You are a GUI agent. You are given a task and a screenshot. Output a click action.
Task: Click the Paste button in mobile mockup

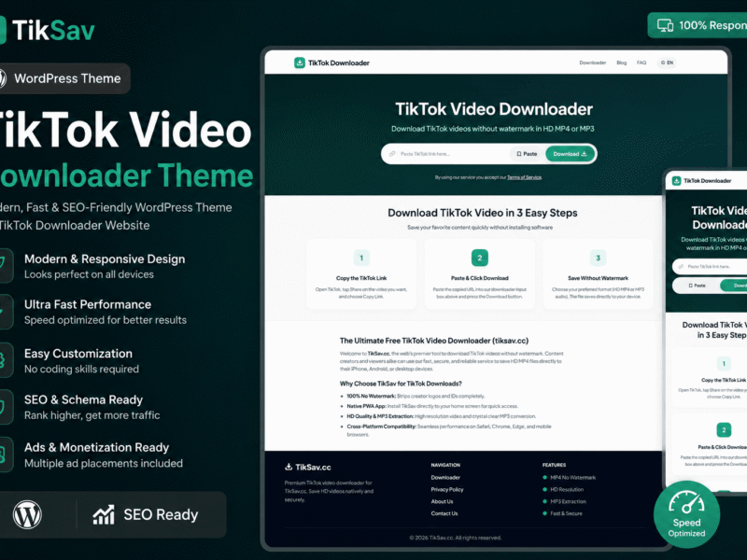[697, 286]
